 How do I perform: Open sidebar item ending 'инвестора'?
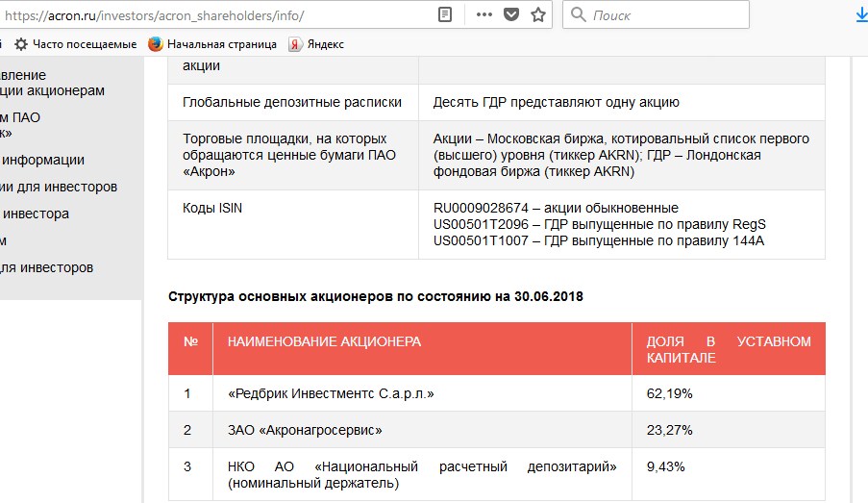(x=36, y=214)
